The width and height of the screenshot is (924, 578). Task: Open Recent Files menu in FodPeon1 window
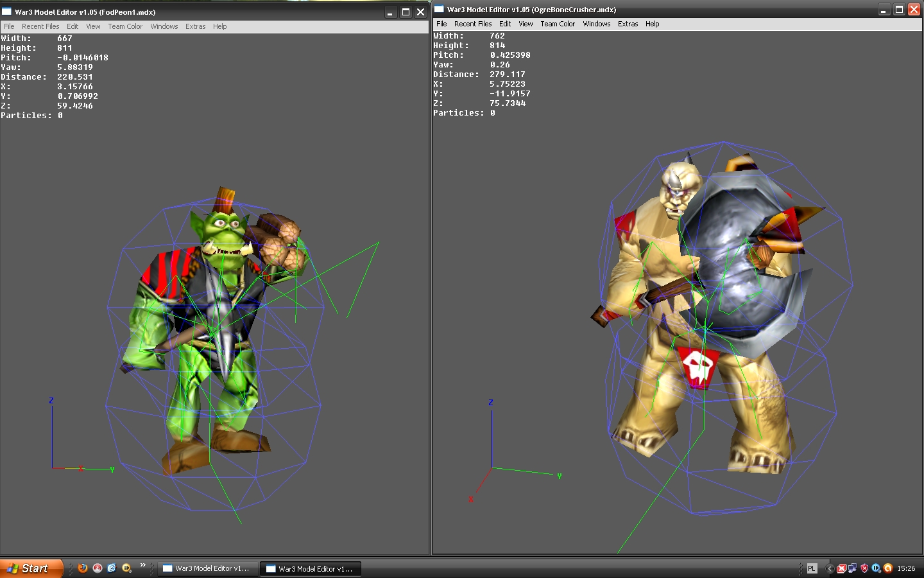[x=40, y=26]
